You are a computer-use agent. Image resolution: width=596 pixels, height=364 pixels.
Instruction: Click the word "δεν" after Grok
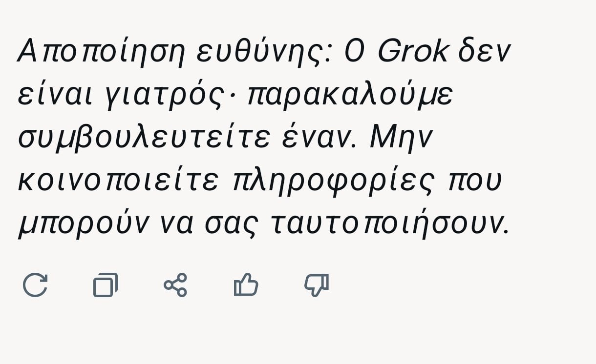click(484, 52)
